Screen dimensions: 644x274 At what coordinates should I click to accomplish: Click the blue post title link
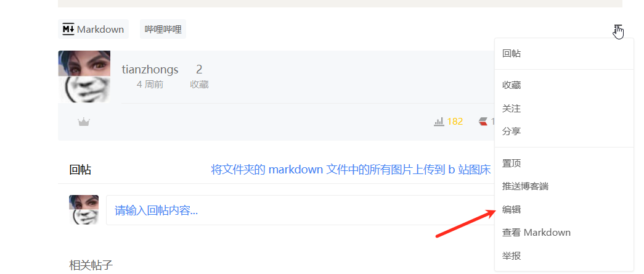click(351, 170)
